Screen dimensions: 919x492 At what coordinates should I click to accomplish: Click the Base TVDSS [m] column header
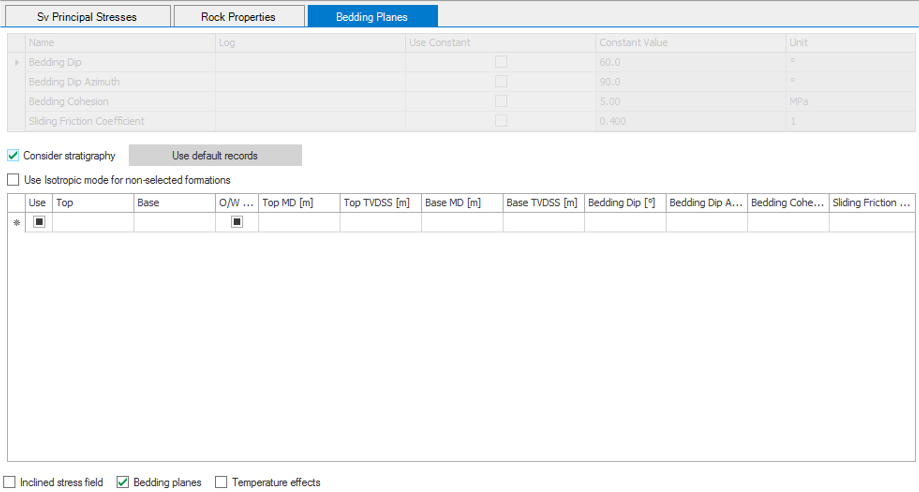pos(543,203)
